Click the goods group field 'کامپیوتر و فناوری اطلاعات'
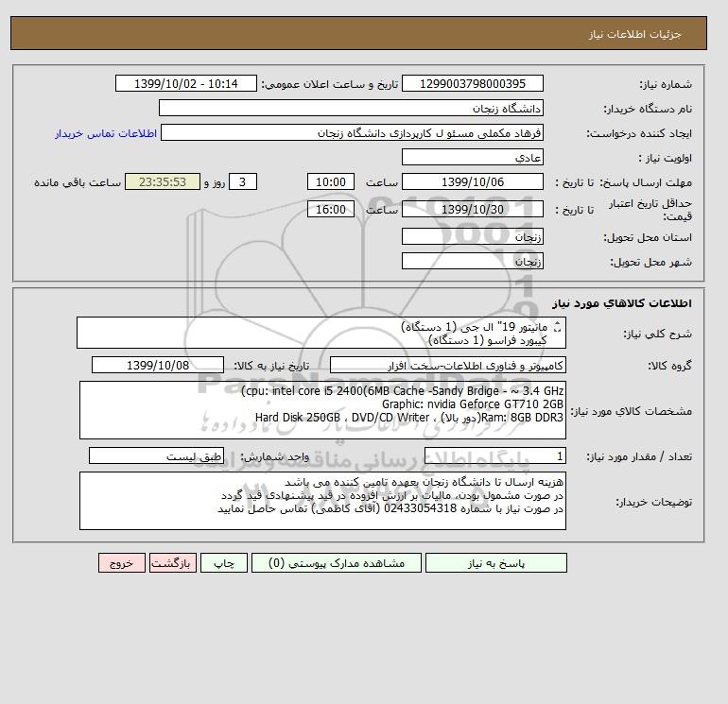Image resolution: width=728 pixels, height=704 pixels. (x=447, y=365)
